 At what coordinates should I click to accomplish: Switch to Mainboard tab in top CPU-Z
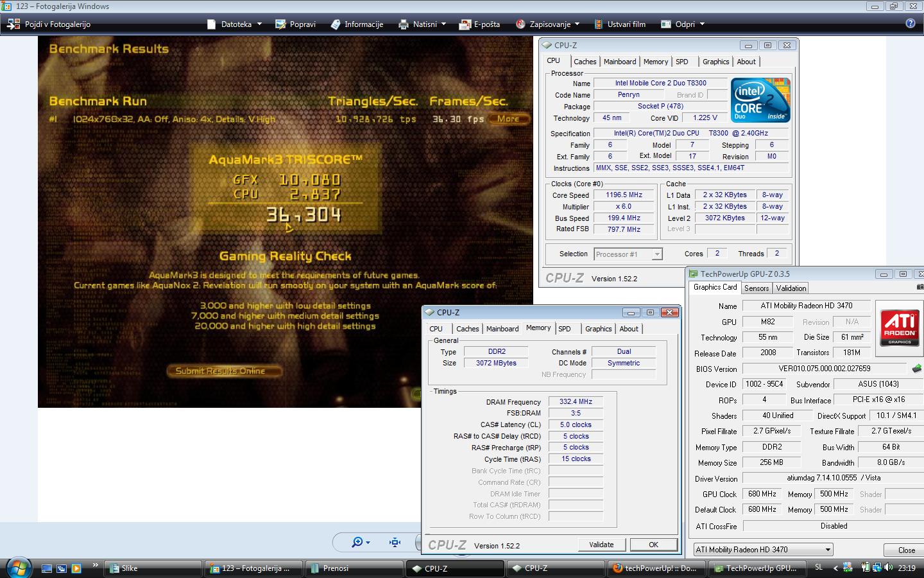620,62
